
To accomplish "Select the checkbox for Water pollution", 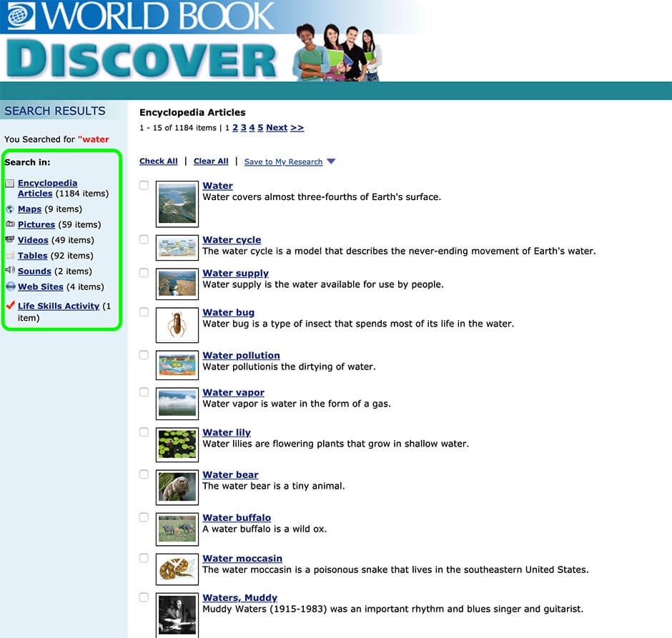I will pyautogui.click(x=144, y=354).
